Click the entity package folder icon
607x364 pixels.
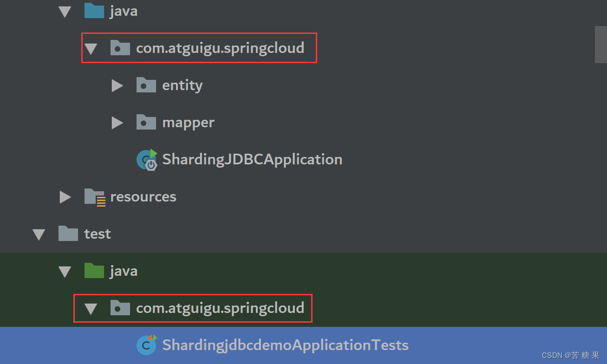coord(146,85)
